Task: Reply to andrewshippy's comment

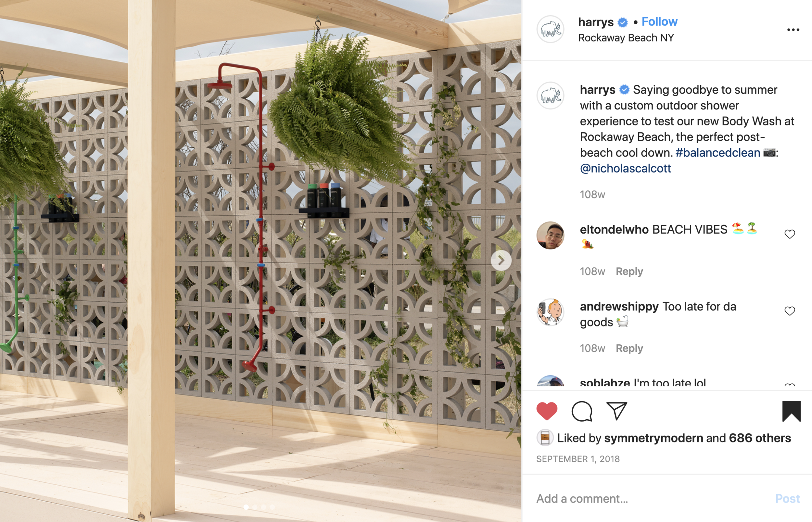Action: pos(629,349)
